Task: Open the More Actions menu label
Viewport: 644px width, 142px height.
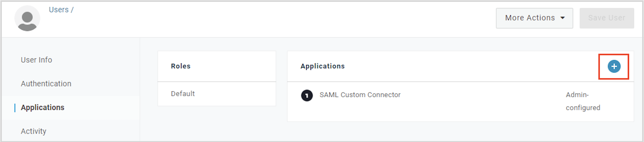Action: click(x=530, y=18)
